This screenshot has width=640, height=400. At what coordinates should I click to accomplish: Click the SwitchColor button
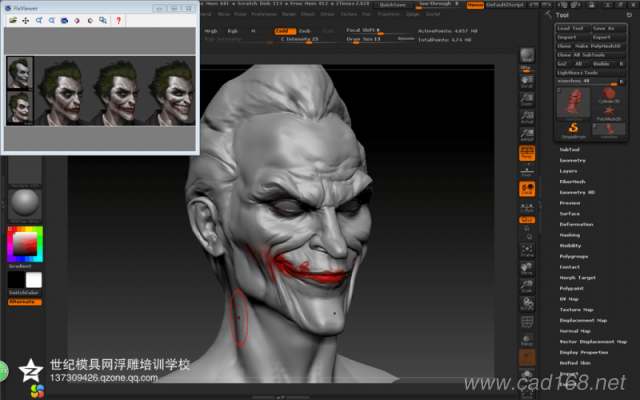point(24,293)
